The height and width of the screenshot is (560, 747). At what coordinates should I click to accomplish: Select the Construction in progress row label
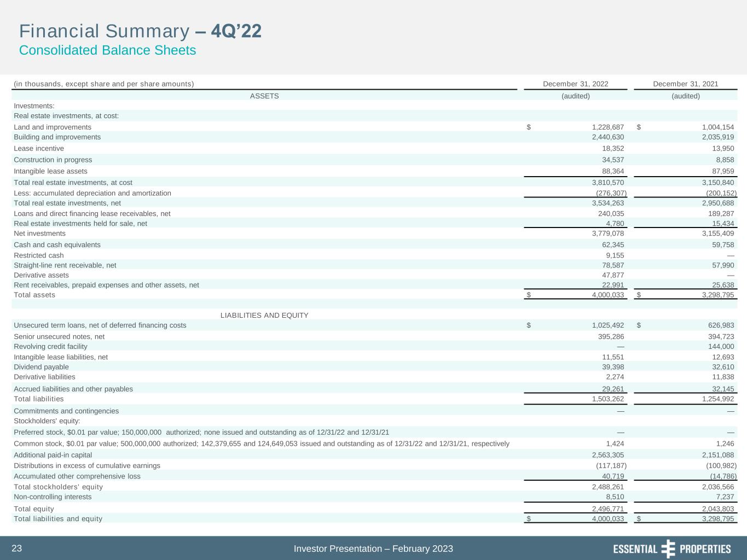53,160
